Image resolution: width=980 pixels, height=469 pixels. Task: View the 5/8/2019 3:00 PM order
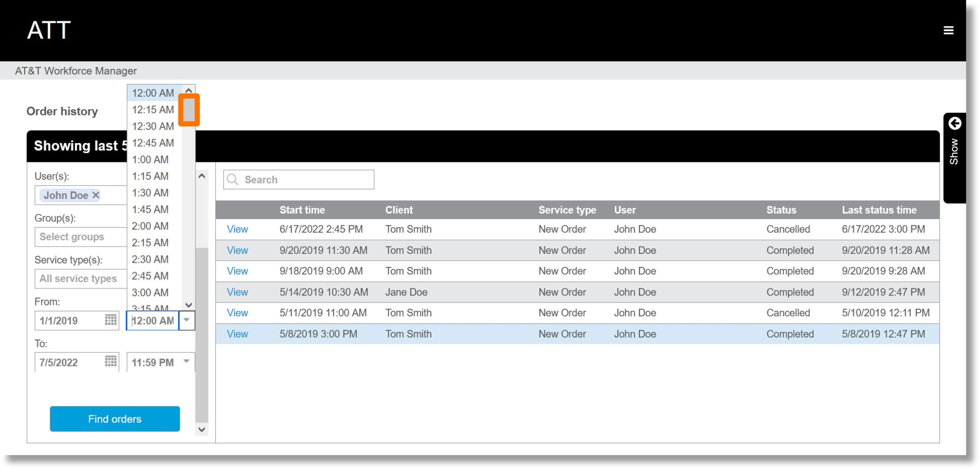click(x=237, y=334)
